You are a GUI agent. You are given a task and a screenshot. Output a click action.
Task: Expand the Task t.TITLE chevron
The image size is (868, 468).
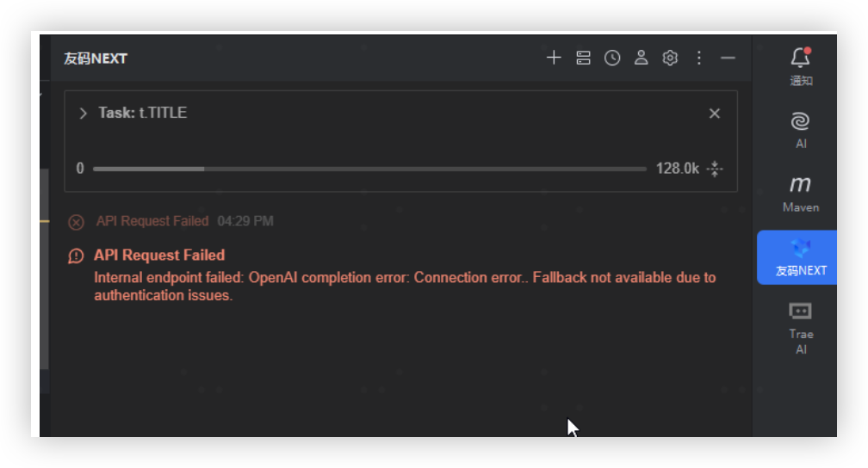tap(83, 114)
